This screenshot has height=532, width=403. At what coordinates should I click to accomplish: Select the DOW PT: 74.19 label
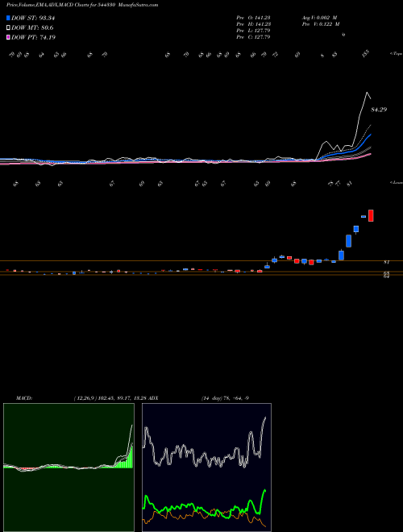pyautogui.click(x=33, y=37)
